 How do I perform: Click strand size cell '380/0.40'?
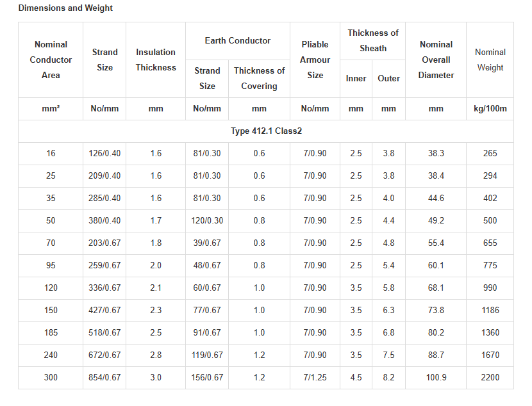(104, 221)
